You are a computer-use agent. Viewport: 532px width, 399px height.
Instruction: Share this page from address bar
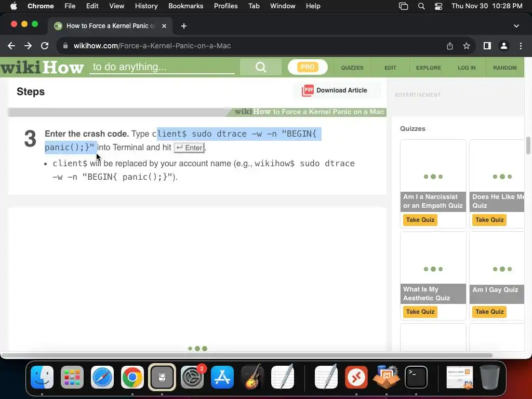(x=450, y=46)
